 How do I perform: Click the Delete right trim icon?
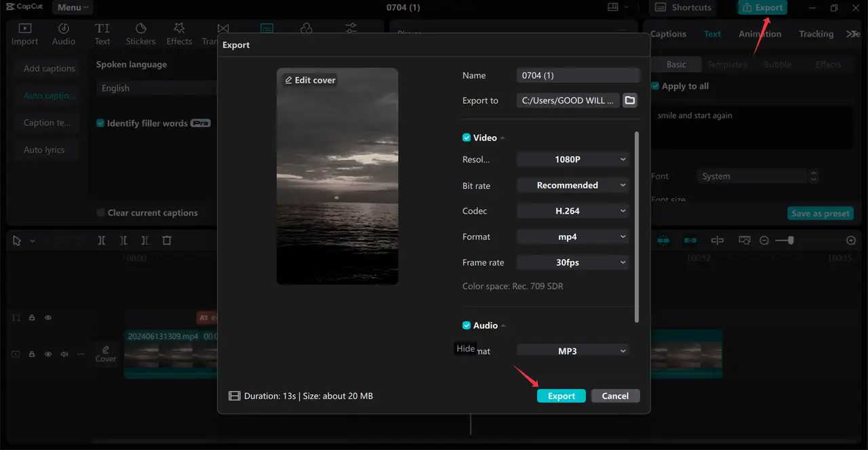[x=145, y=241]
